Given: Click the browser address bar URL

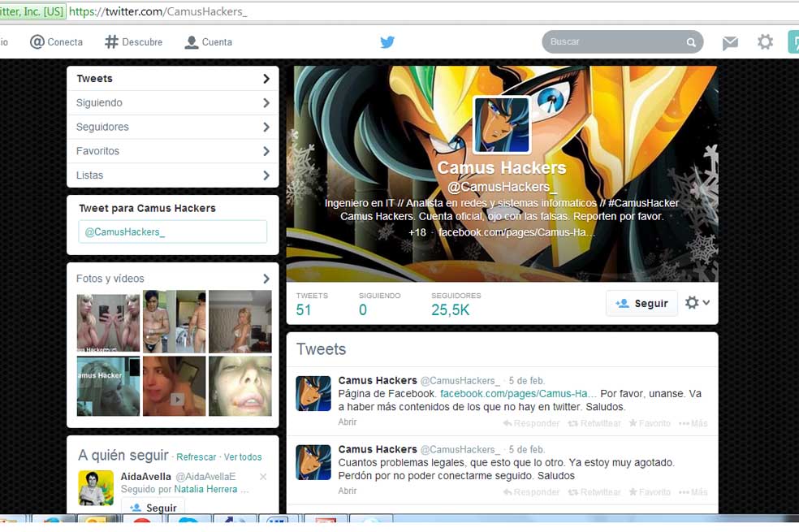Looking at the screenshot, I should pyautogui.click(x=158, y=11).
